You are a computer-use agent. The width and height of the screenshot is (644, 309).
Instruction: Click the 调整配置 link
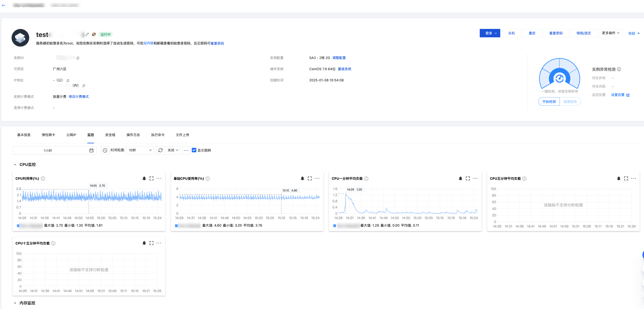339,58
